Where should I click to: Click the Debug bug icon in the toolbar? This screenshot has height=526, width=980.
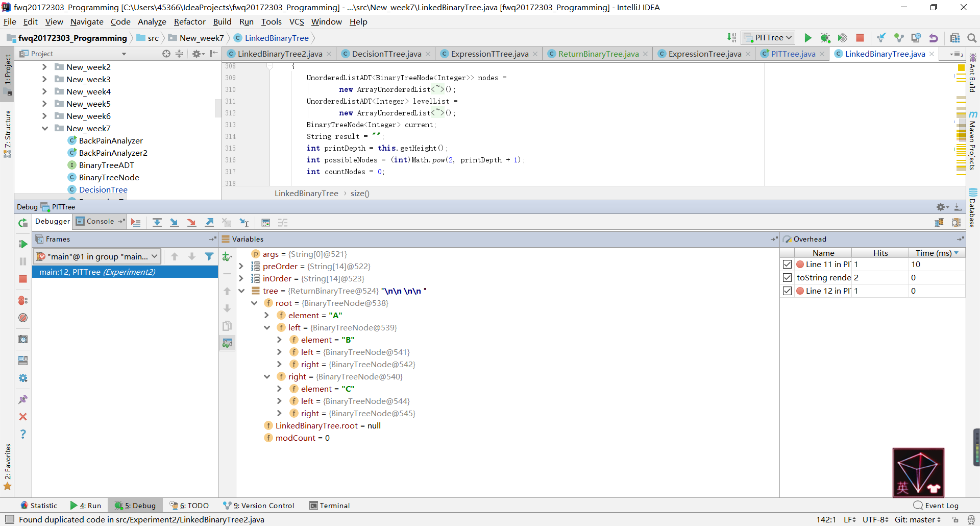825,38
